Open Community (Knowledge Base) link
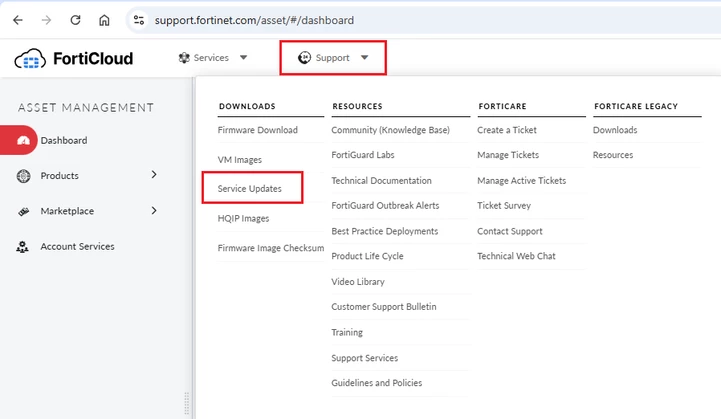The height and width of the screenshot is (419, 721). tap(390, 130)
